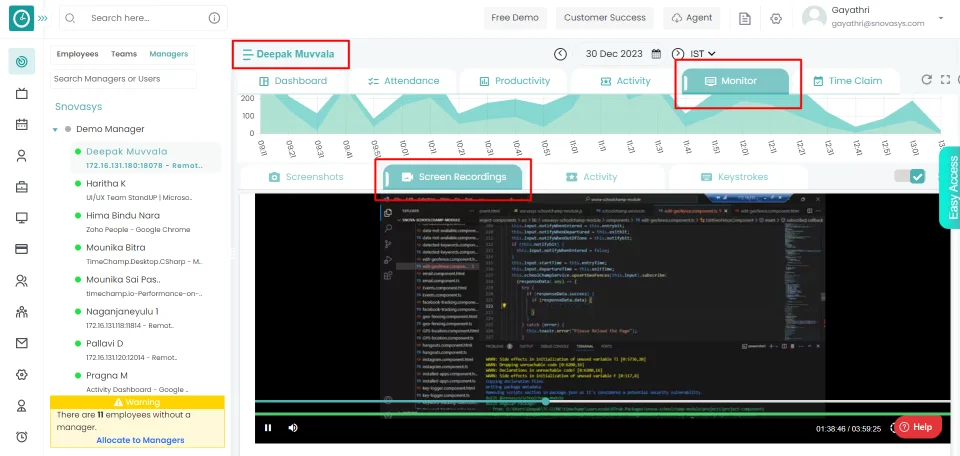Open the Attendance tab
Screen dimensions: 960x456
(x=403, y=81)
